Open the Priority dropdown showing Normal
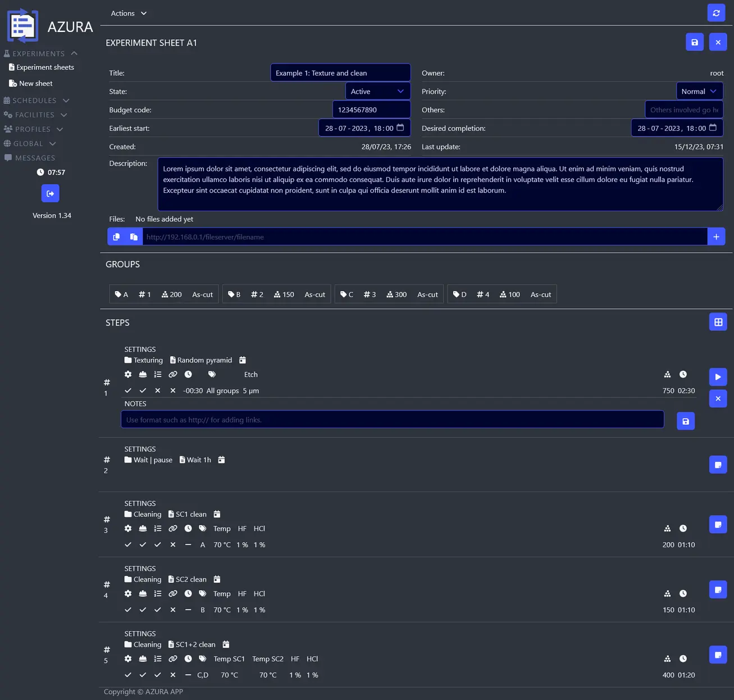734x700 pixels. pos(700,91)
